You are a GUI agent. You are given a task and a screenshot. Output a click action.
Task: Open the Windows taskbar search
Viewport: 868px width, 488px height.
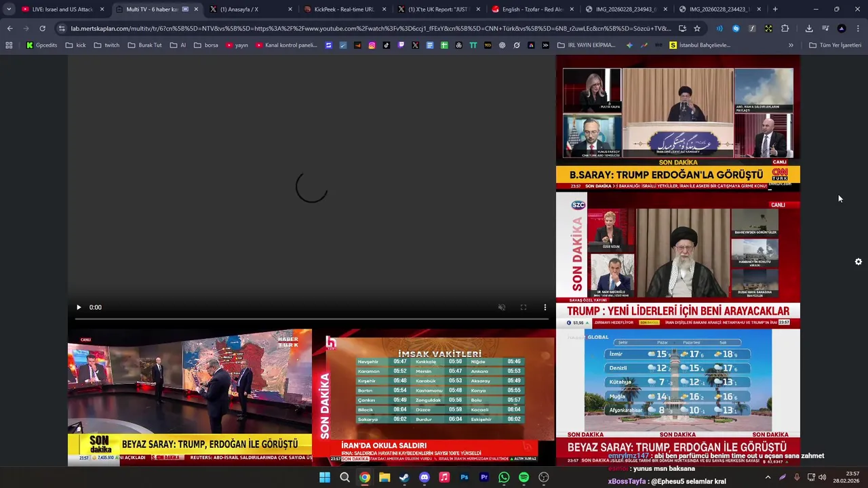[344, 478]
